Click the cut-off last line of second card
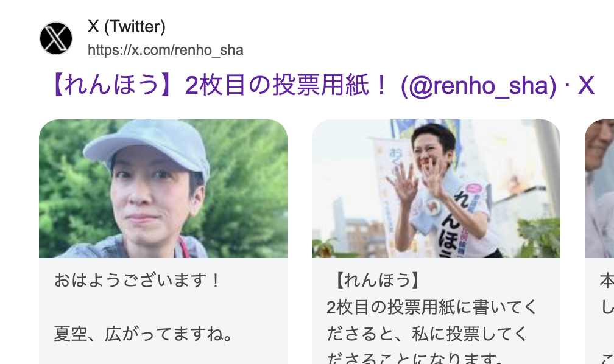The height and width of the screenshot is (364, 614). (x=415, y=358)
